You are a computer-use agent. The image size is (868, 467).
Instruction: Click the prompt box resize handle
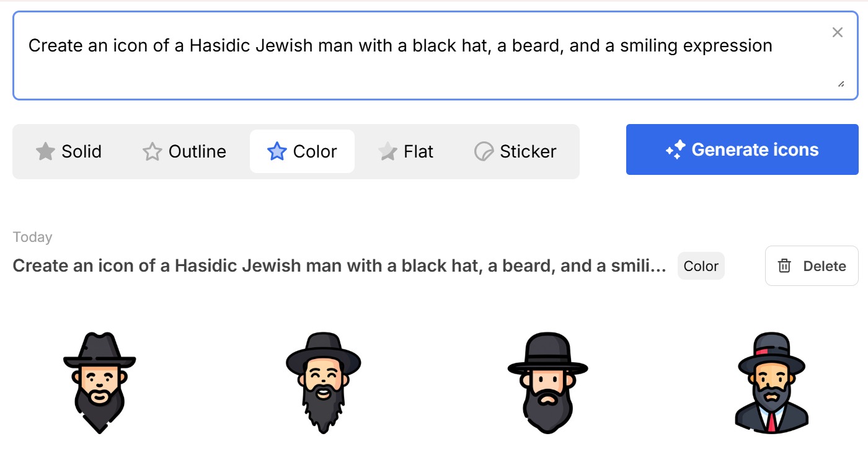tap(841, 84)
